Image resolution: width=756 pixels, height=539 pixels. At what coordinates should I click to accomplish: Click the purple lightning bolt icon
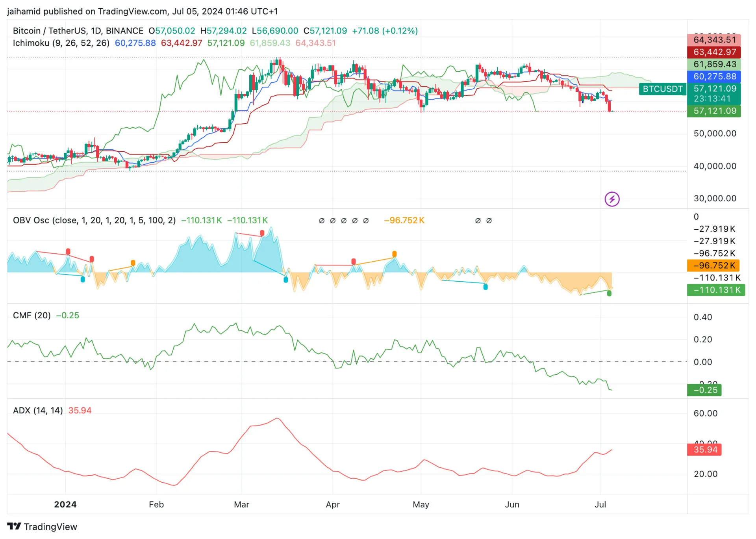point(612,199)
